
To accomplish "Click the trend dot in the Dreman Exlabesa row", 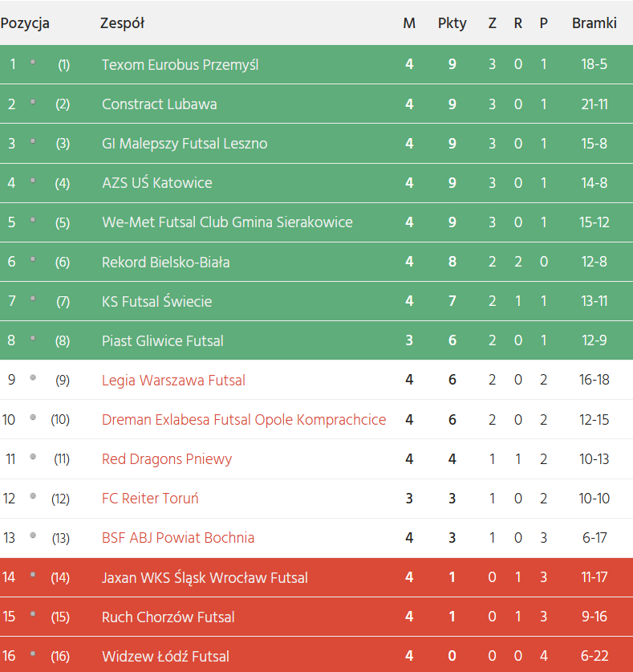I will point(33,417).
